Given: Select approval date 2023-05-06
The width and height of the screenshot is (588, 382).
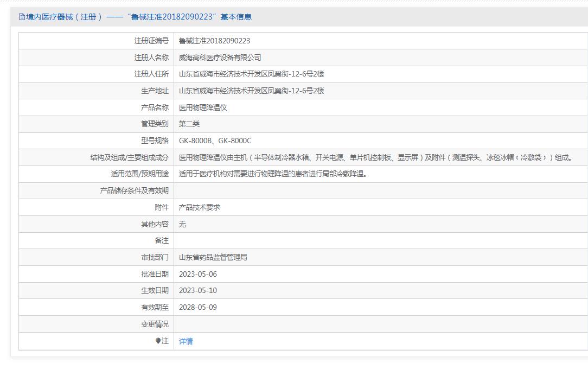Looking at the screenshot, I should (x=197, y=274).
